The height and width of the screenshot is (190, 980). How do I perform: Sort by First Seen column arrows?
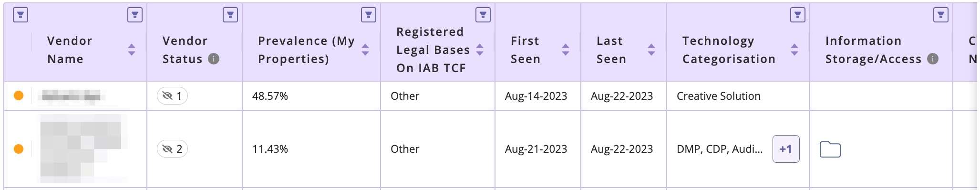pyautogui.click(x=566, y=50)
